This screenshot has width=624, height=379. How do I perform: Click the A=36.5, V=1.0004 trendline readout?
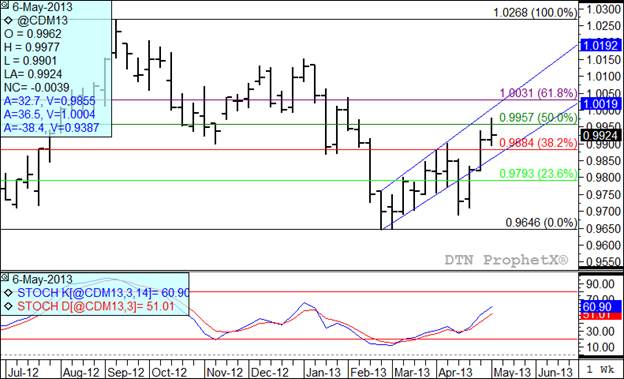coord(50,115)
